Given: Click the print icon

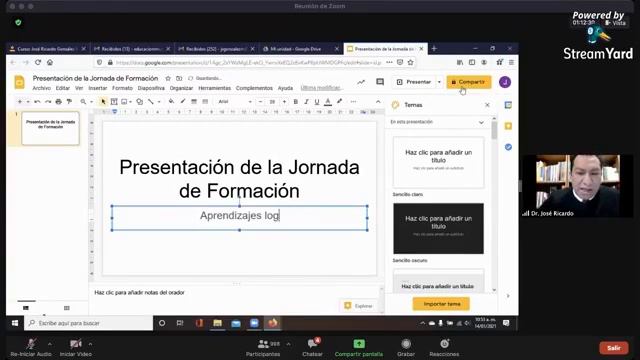Looking at the screenshot, I should click(58, 102).
